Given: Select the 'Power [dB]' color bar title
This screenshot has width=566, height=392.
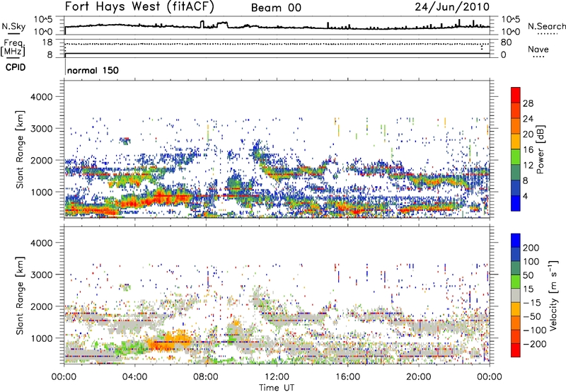Looking at the screenshot, I should pos(540,149).
